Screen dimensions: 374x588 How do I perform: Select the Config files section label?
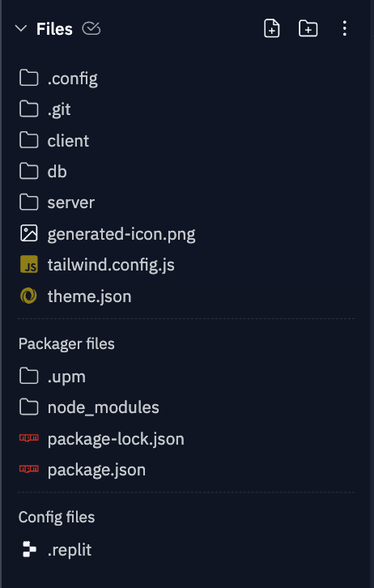(57, 517)
